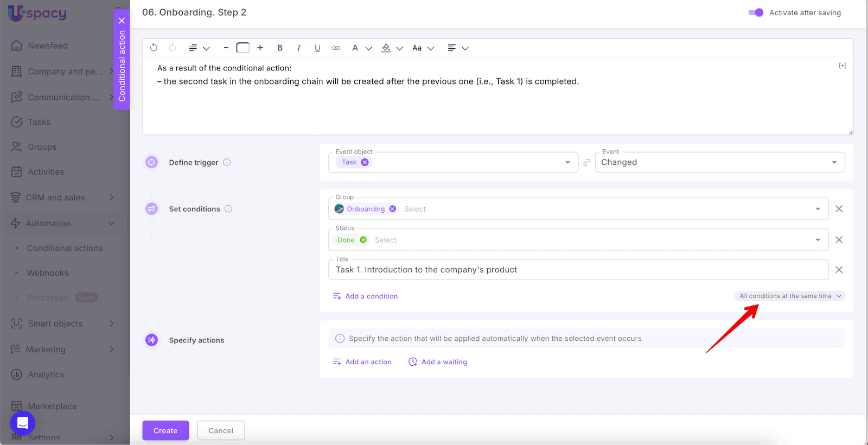Toggle the Activate after saving switch
The image size is (868, 445).
(x=756, y=12)
